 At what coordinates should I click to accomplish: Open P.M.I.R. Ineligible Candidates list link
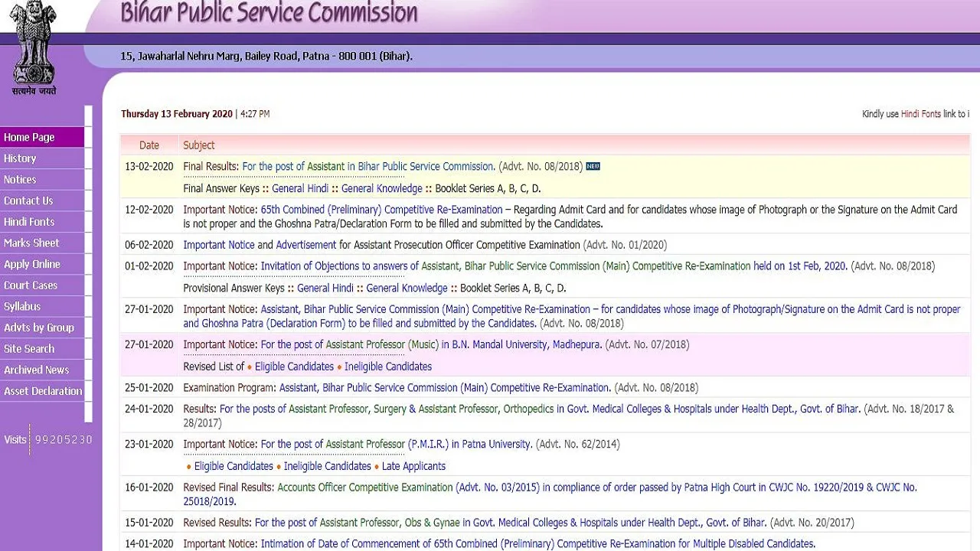pyautogui.click(x=328, y=466)
